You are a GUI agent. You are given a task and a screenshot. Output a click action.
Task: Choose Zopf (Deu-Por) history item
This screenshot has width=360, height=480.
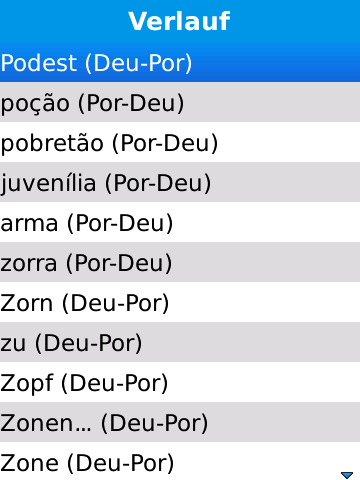pos(180,382)
